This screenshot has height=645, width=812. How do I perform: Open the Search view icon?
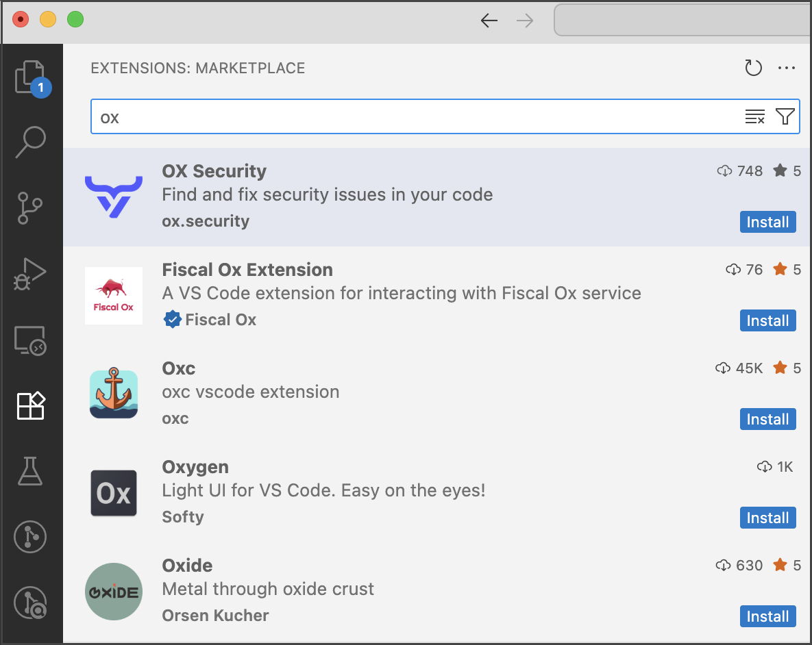click(x=31, y=142)
